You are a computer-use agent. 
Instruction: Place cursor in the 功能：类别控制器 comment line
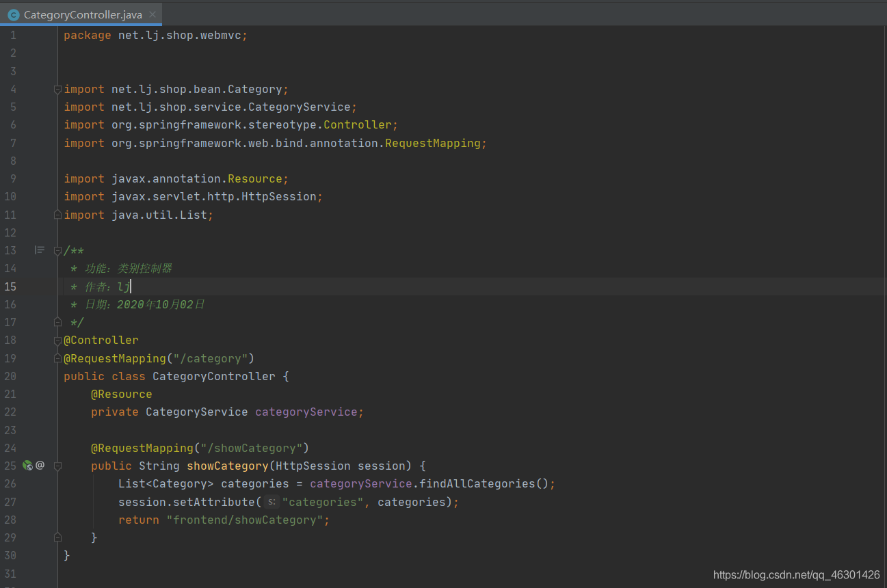tap(121, 268)
